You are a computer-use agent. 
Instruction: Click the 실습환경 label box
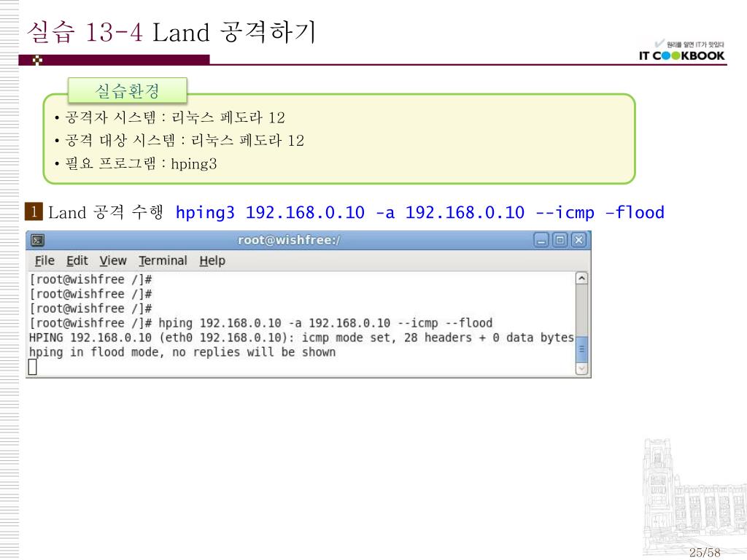[x=127, y=90]
